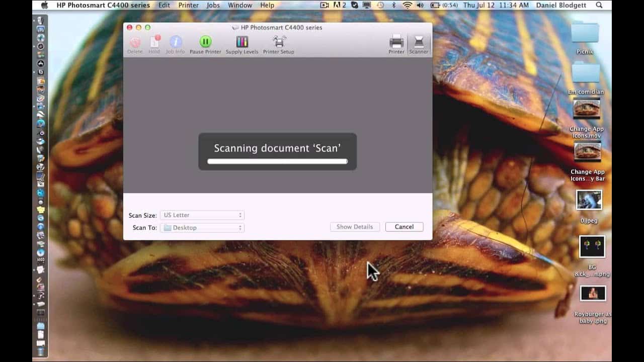This screenshot has height=362, width=644.
Task: Open the Window menu
Action: click(240, 5)
